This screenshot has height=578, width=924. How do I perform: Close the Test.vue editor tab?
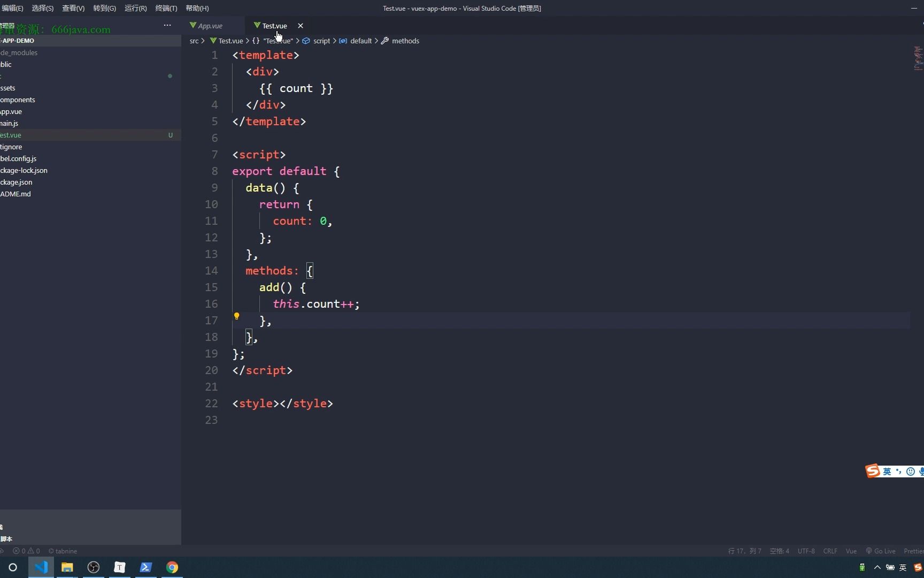point(301,26)
